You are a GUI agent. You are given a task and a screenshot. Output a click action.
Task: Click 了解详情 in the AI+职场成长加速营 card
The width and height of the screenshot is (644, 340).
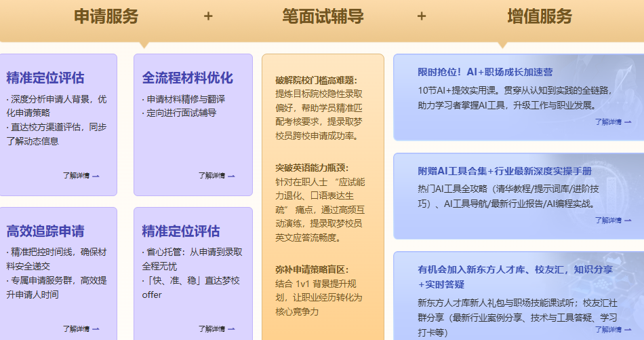(613, 122)
